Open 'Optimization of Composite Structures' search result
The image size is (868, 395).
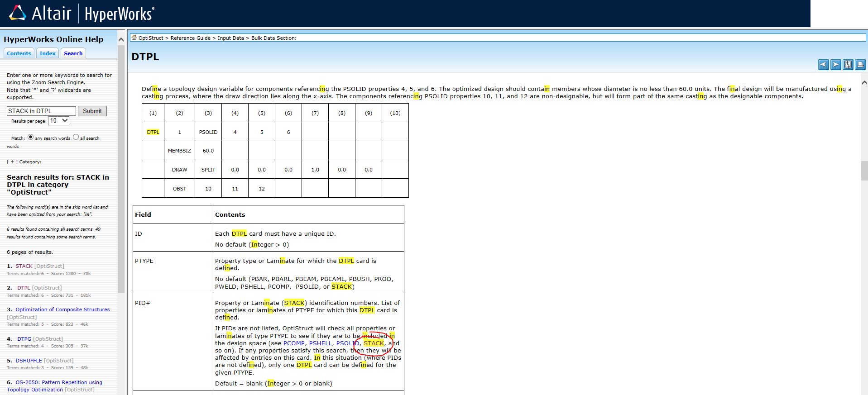click(x=62, y=309)
